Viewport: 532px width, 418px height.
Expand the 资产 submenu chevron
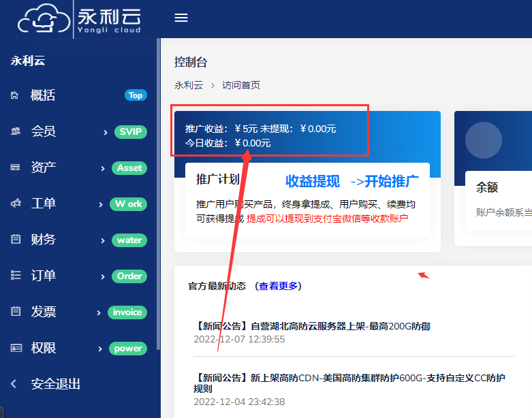(x=103, y=168)
